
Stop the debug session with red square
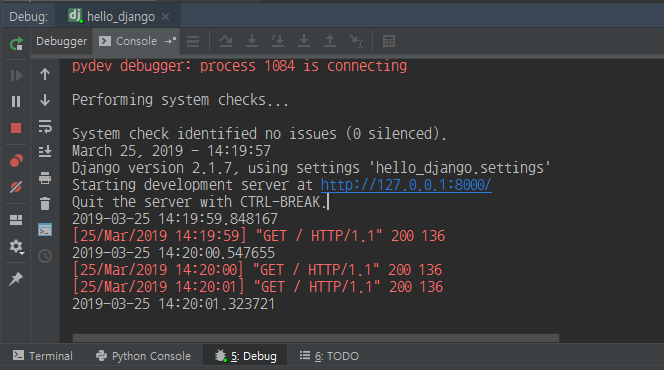point(16,128)
